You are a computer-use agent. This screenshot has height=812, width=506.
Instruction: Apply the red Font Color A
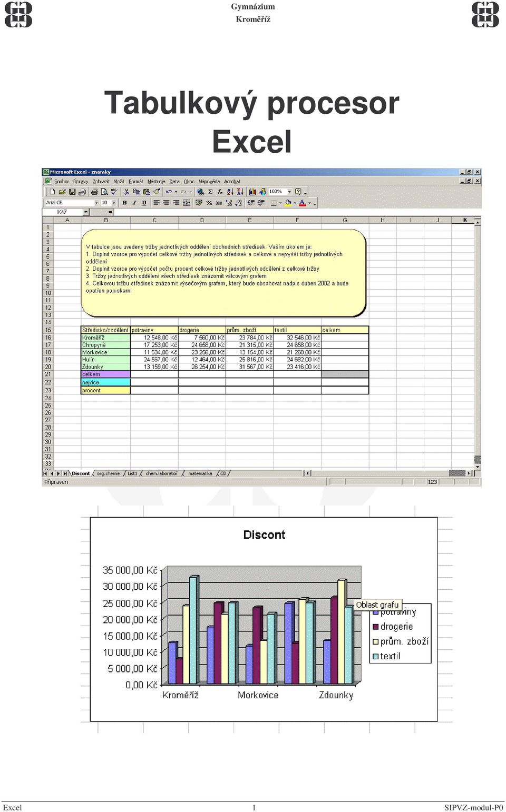tap(303, 203)
